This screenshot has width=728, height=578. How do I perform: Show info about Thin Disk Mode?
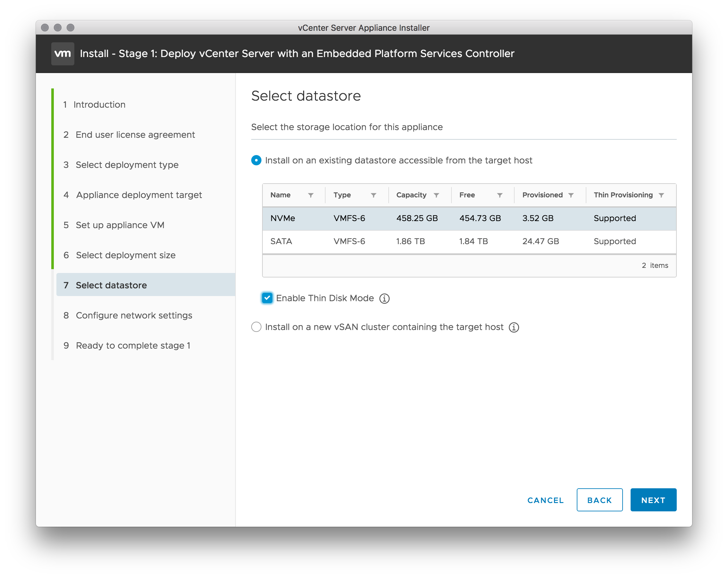click(x=384, y=299)
